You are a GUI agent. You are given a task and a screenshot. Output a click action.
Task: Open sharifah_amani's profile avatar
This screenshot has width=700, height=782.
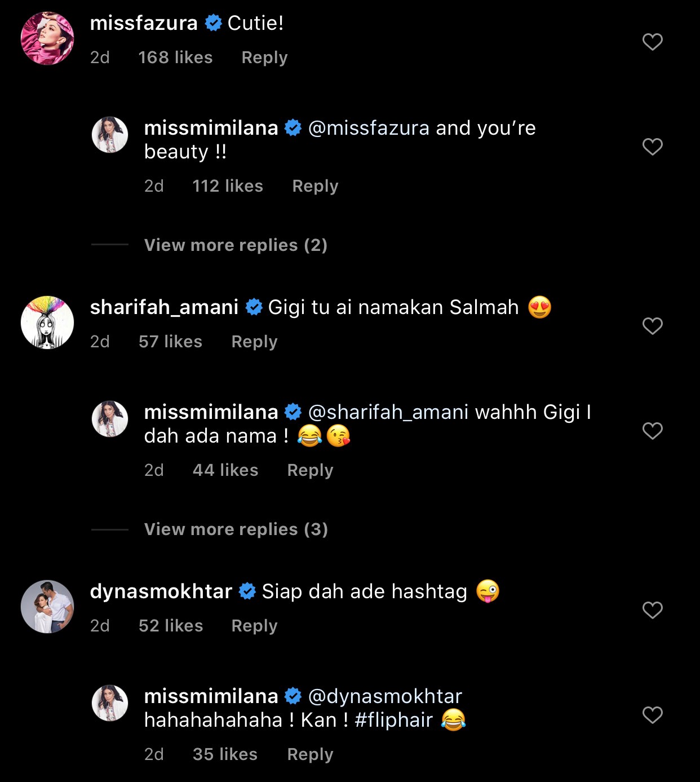click(x=47, y=322)
